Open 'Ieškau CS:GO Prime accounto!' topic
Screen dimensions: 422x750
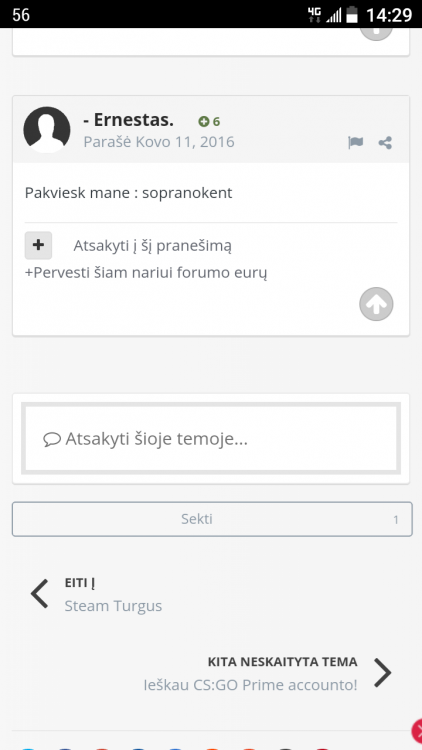(x=250, y=685)
